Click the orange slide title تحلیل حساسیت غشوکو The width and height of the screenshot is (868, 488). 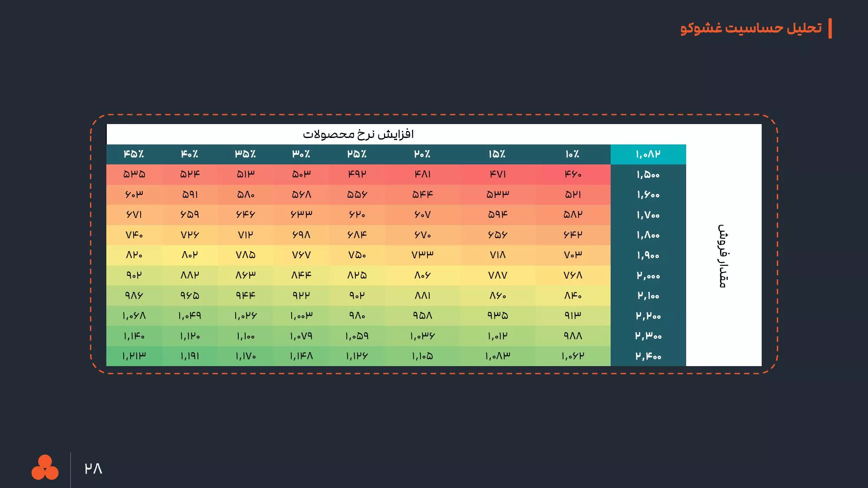click(751, 28)
